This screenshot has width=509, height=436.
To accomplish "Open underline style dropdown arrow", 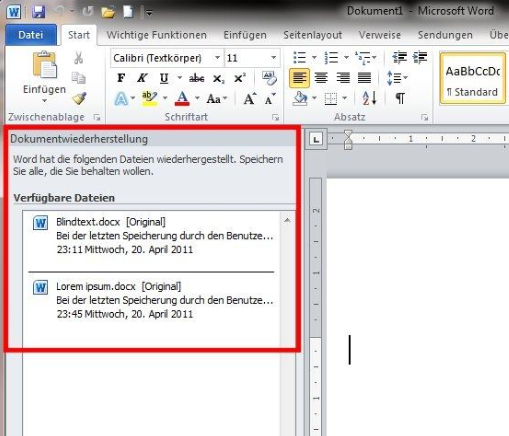I will pyautogui.click(x=180, y=78).
